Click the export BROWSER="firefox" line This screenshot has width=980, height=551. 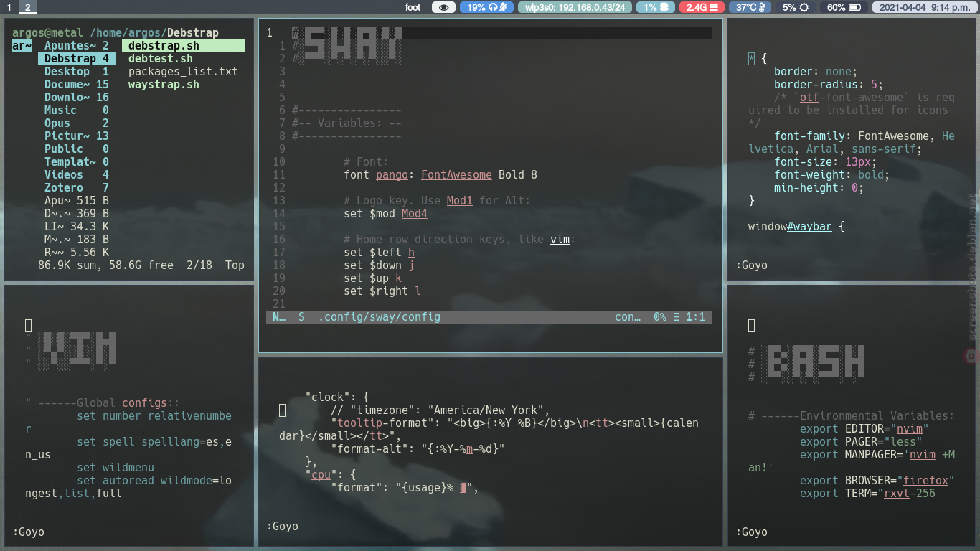(877, 481)
